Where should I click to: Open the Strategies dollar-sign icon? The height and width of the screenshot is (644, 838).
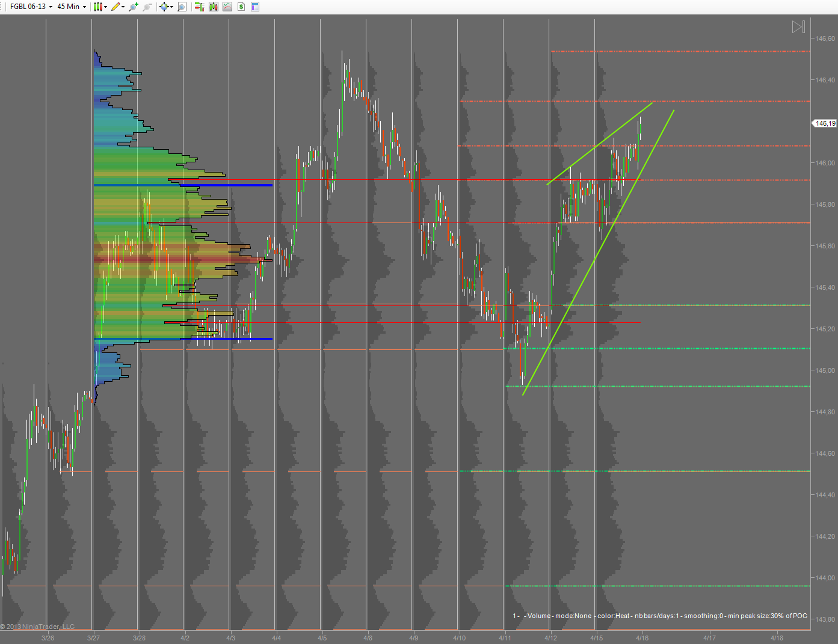241,7
